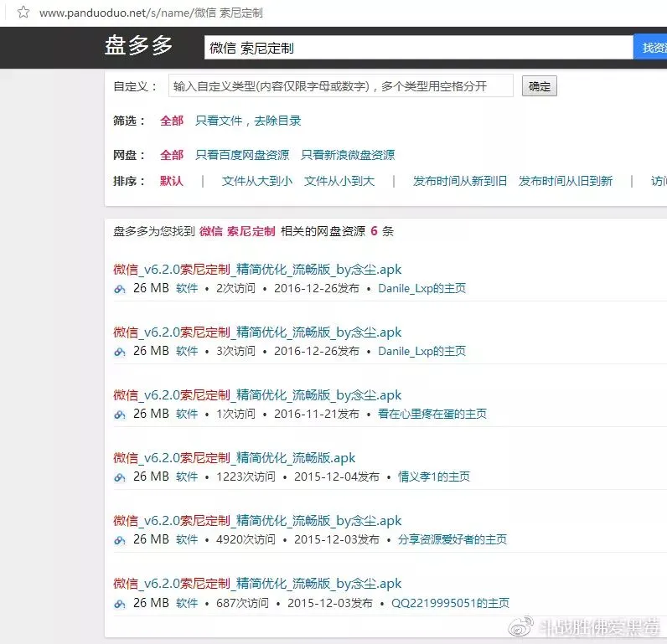Click the result count 6 text

click(x=374, y=231)
